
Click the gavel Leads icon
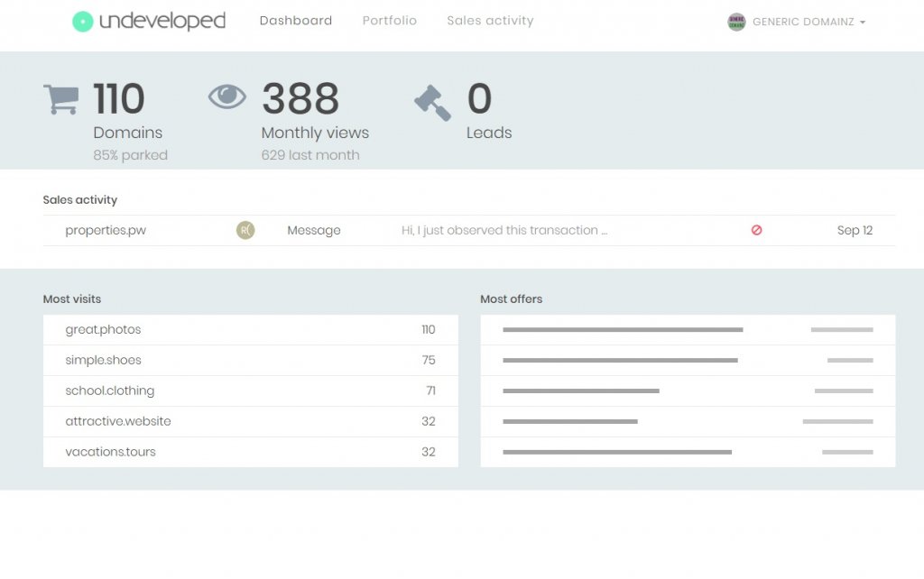pyautogui.click(x=433, y=103)
